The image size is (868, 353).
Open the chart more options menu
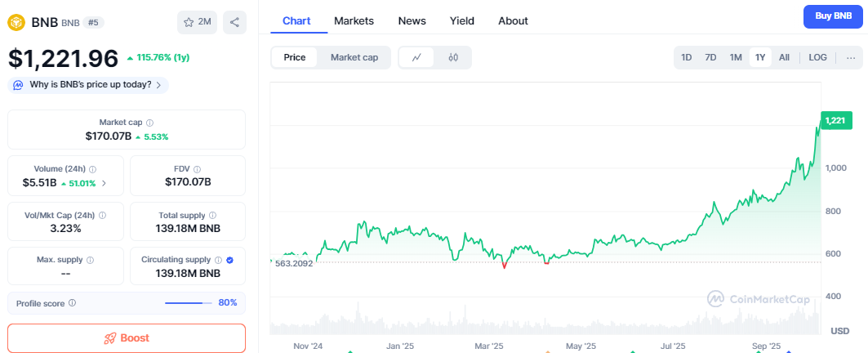(x=851, y=57)
